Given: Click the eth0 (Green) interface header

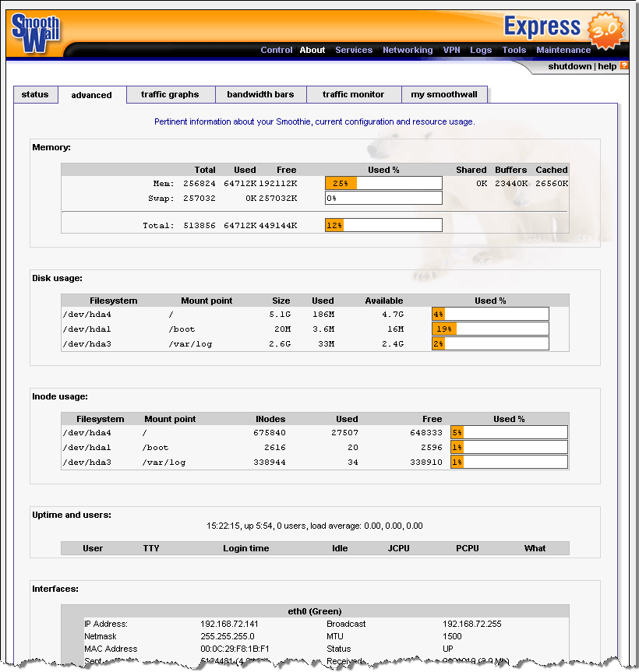Looking at the screenshot, I should click(x=315, y=611).
